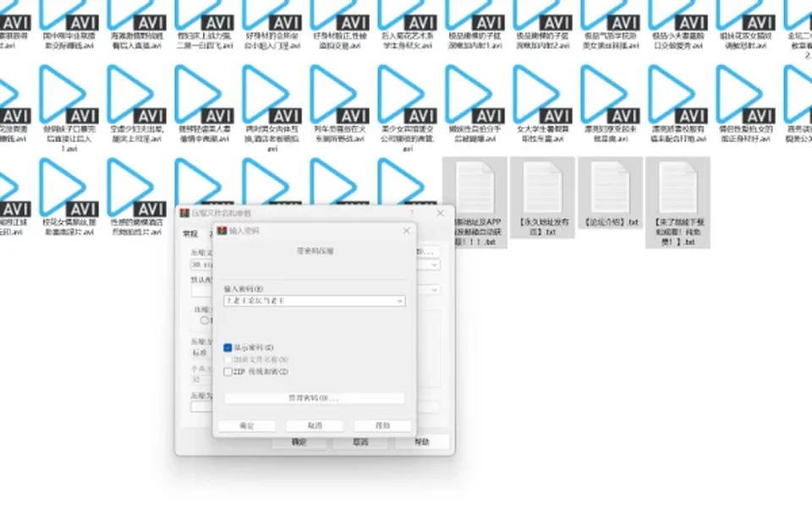Select the 【永久地址发布页】.txt file icon
Image resolution: width=812 pixels, height=526 pixels.
542,186
